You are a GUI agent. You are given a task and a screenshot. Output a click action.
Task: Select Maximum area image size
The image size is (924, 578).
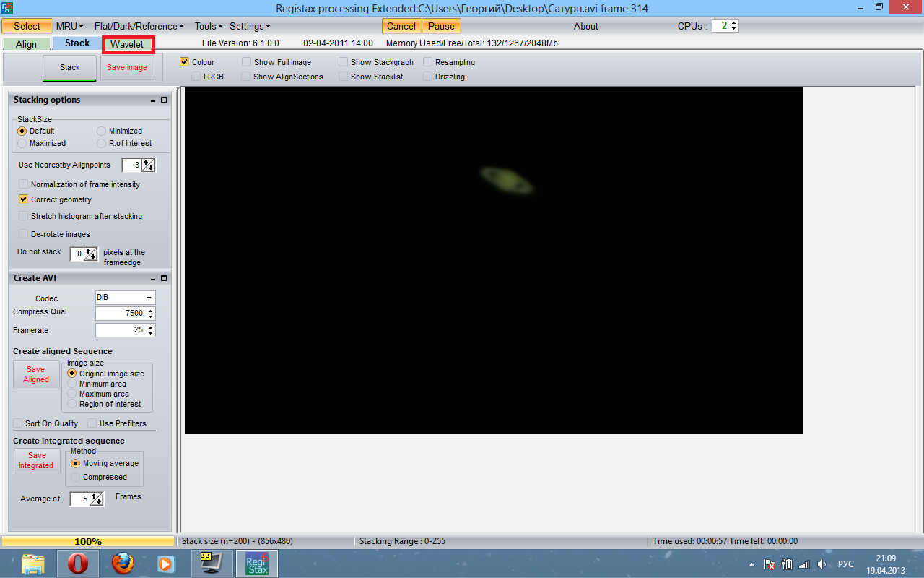pyautogui.click(x=71, y=394)
